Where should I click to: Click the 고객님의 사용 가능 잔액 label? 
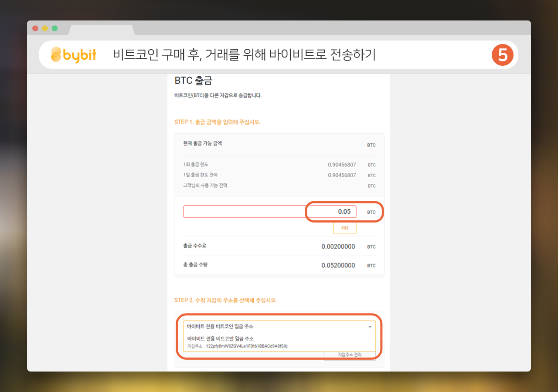tap(205, 186)
